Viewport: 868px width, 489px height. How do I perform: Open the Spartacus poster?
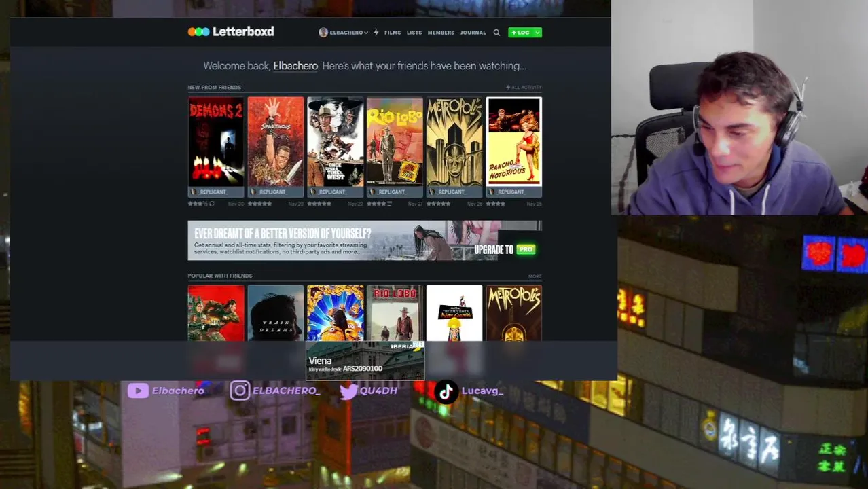point(276,141)
